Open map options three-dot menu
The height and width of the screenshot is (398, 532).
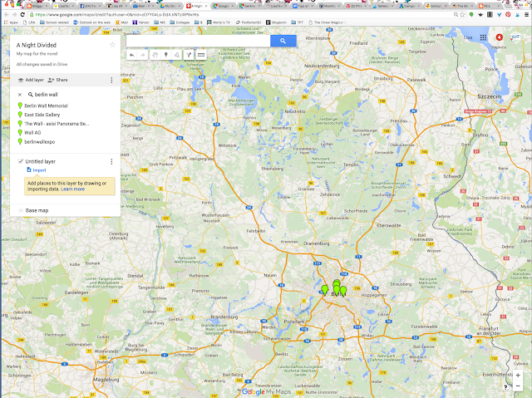point(111,80)
